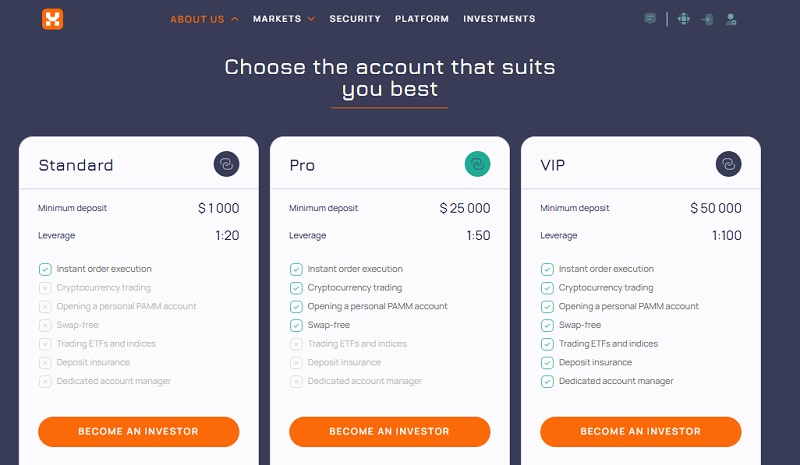This screenshot has width=800, height=465.
Task: Expand the About Us menu
Action: pos(204,19)
